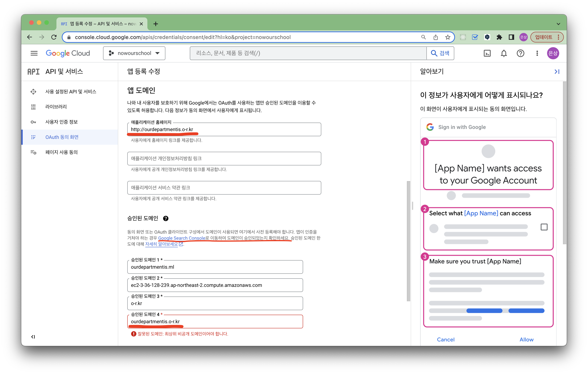Expand the tab search chevron in tab strip
The height and width of the screenshot is (374, 588).
pos(558,24)
